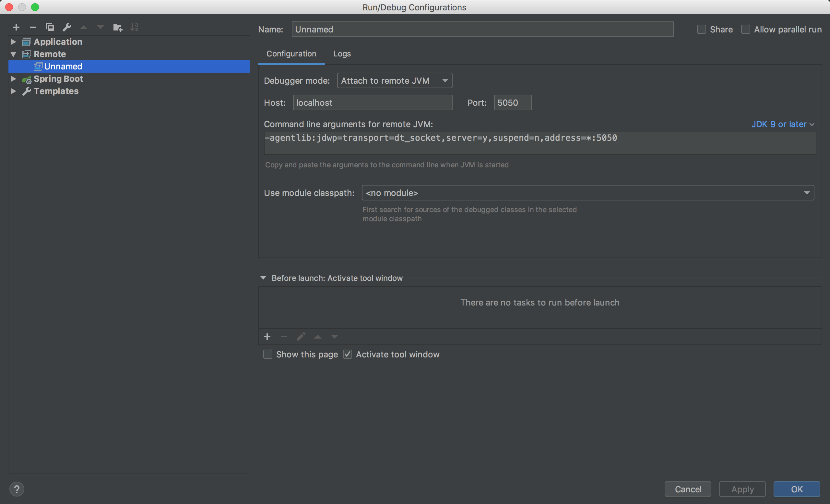
Task: Open Use module classpath dropdown
Action: coord(587,193)
